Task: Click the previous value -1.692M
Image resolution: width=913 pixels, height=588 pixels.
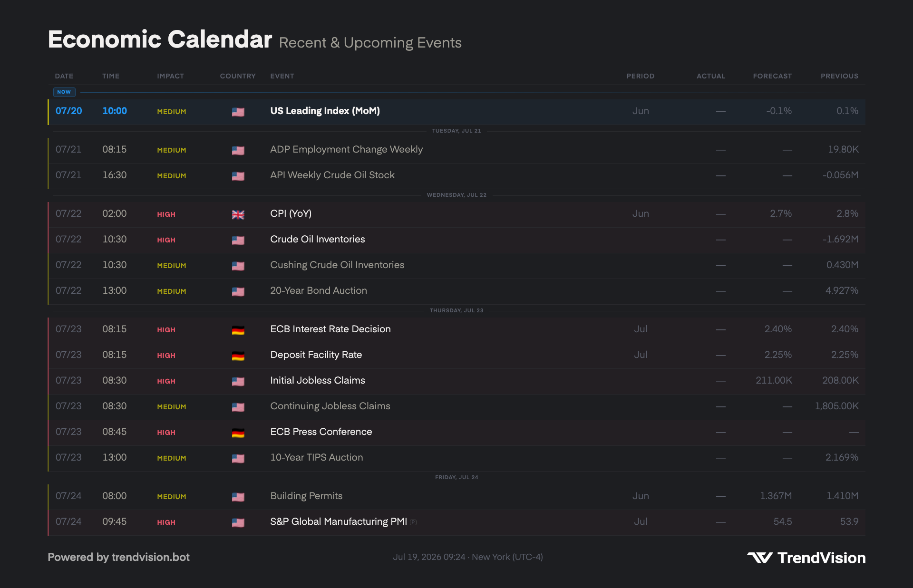Action: (841, 239)
